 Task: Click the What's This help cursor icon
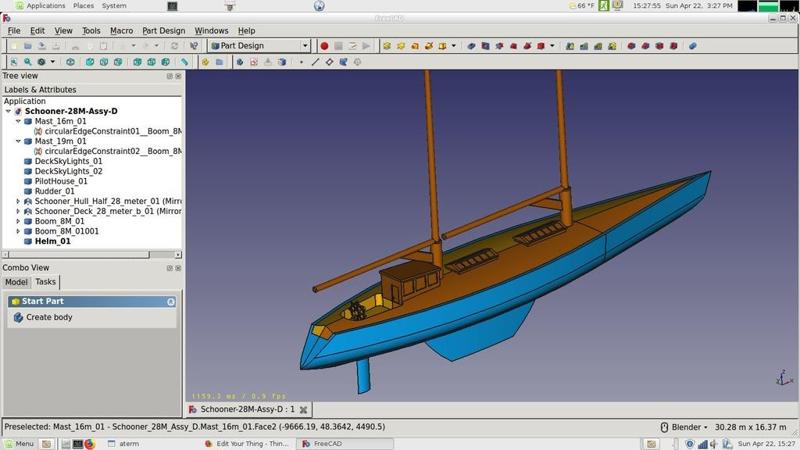[194, 46]
